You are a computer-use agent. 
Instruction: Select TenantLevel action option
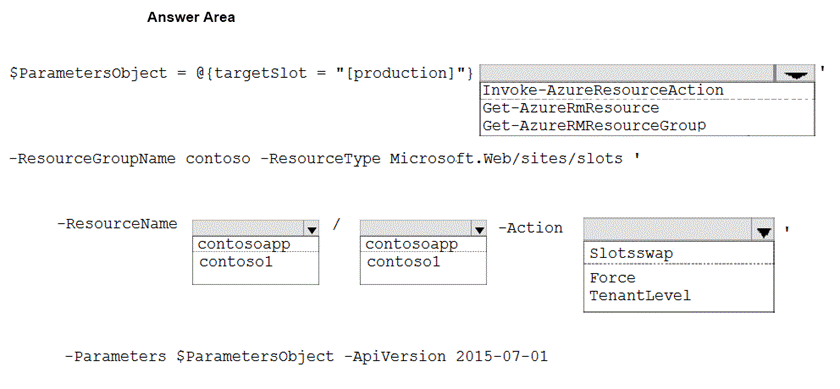click(640, 296)
